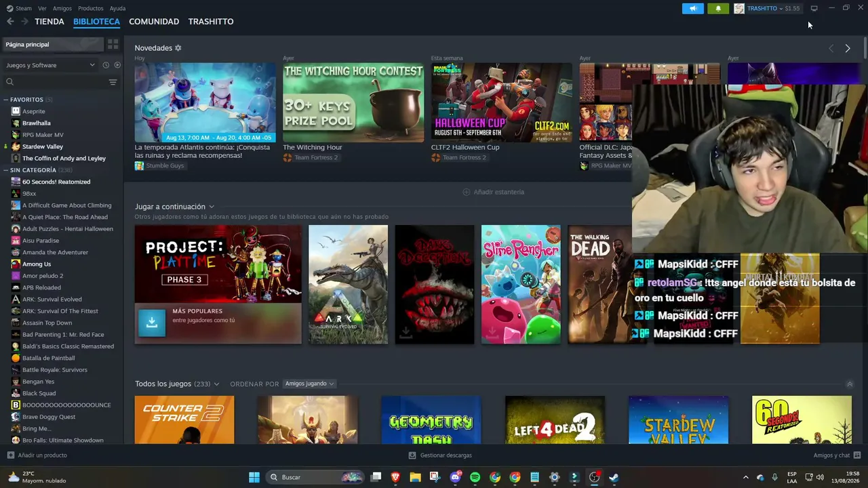This screenshot has width=868, height=488.
Task: Open advanced filter options icon
Action: tap(113, 82)
